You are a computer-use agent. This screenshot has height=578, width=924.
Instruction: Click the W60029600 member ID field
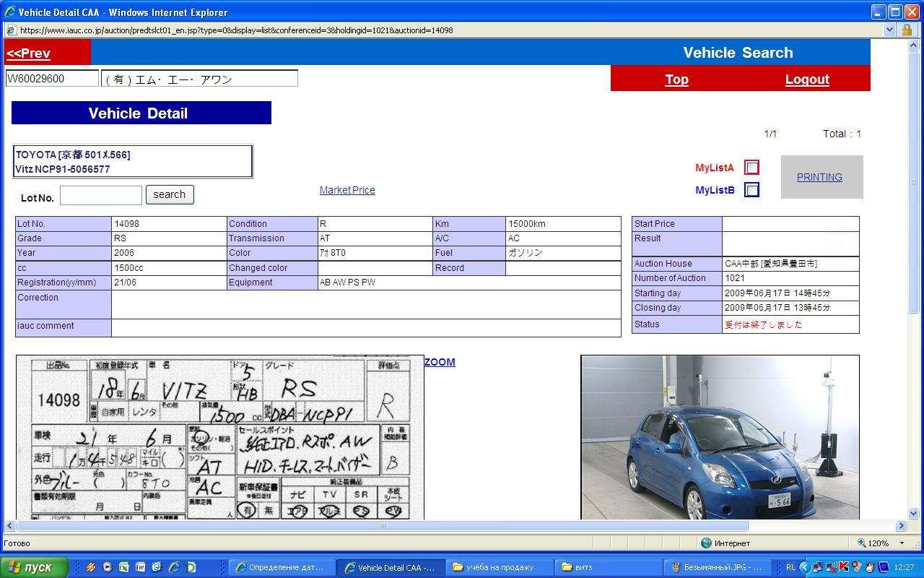(x=52, y=78)
